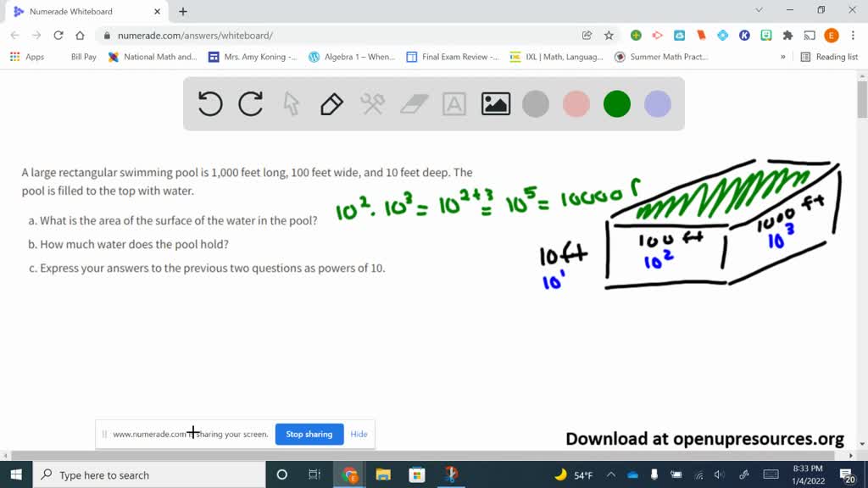This screenshot has height=488, width=868.
Task: Open Final Exam Review bookmark
Action: point(453,57)
